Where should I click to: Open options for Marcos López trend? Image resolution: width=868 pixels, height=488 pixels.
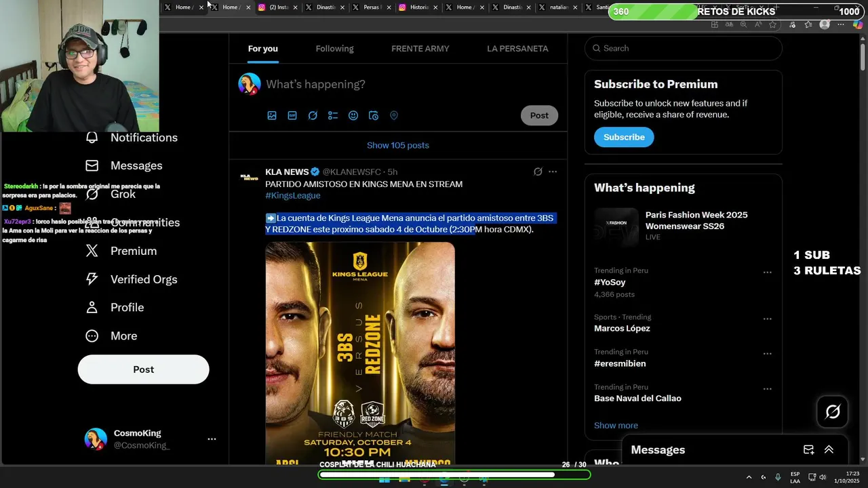(x=767, y=319)
